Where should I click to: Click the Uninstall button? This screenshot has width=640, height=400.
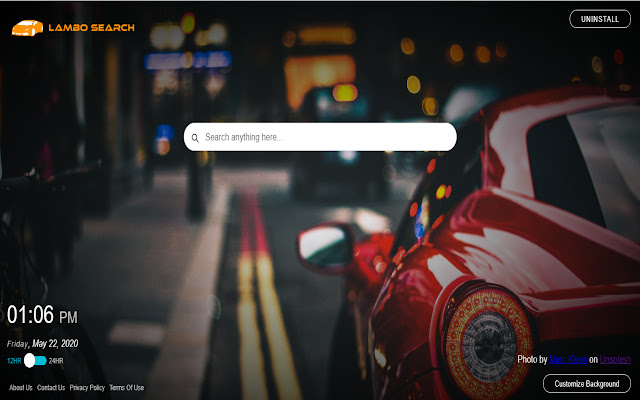point(600,19)
